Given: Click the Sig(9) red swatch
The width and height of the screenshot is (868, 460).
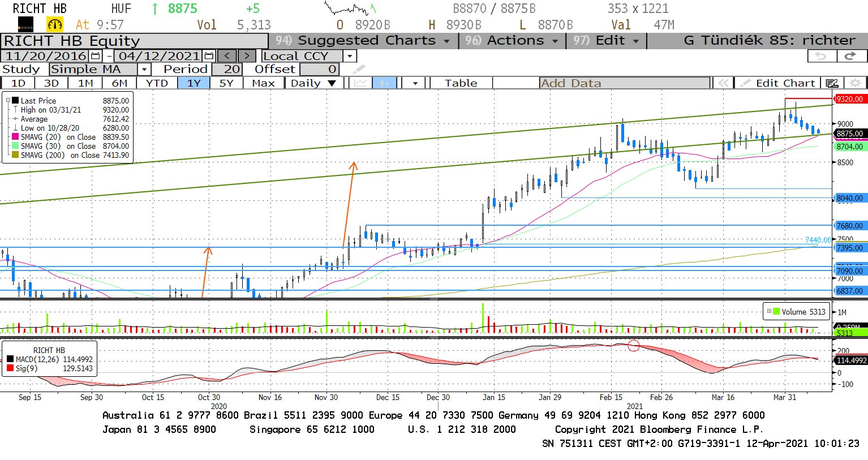Looking at the screenshot, I should click(10, 368).
